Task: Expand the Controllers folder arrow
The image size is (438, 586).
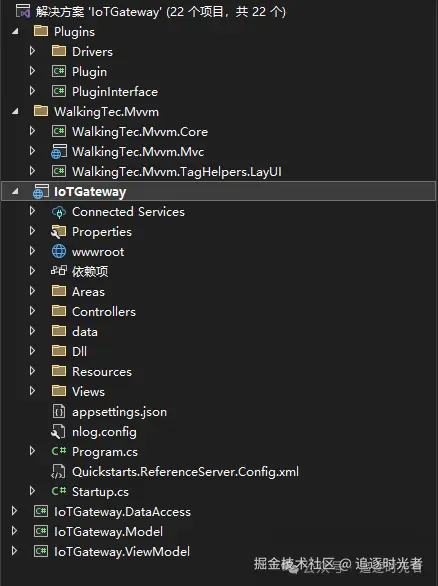Action: (33, 311)
